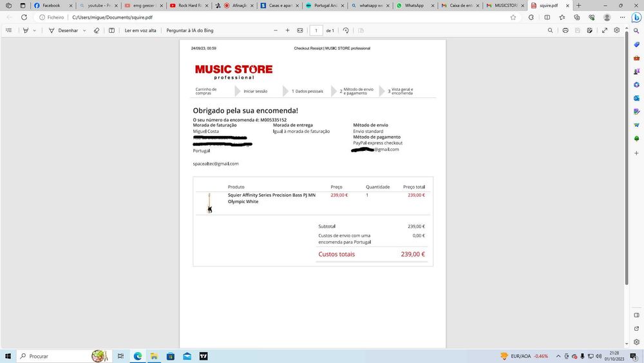The height and width of the screenshot is (363, 644).
Task: Expand the highlight color dropdown arrow
Action: 35,30
